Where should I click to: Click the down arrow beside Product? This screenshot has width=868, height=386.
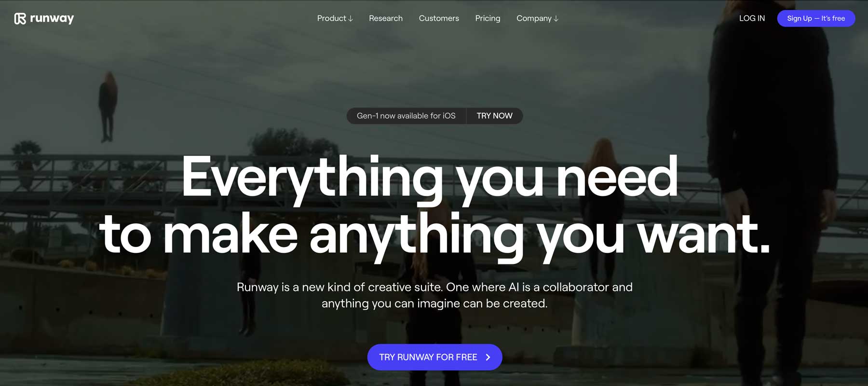[351, 19]
